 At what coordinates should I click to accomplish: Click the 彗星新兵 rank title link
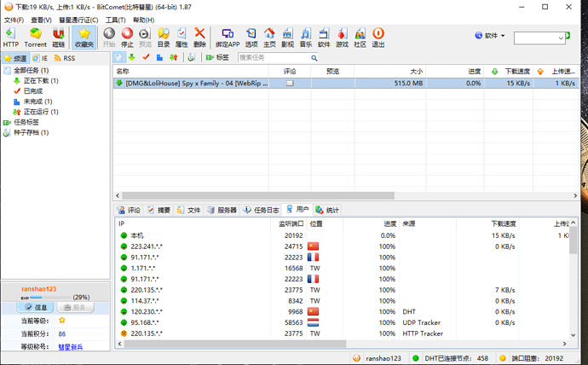[71, 347]
